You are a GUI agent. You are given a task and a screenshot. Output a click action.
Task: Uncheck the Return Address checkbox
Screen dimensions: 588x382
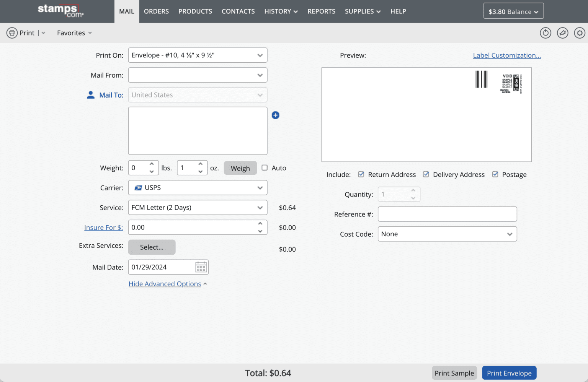point(361,174)
